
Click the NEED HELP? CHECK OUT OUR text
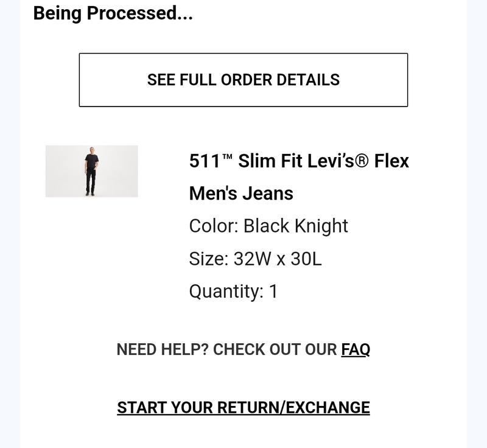[x=226, y=349]
